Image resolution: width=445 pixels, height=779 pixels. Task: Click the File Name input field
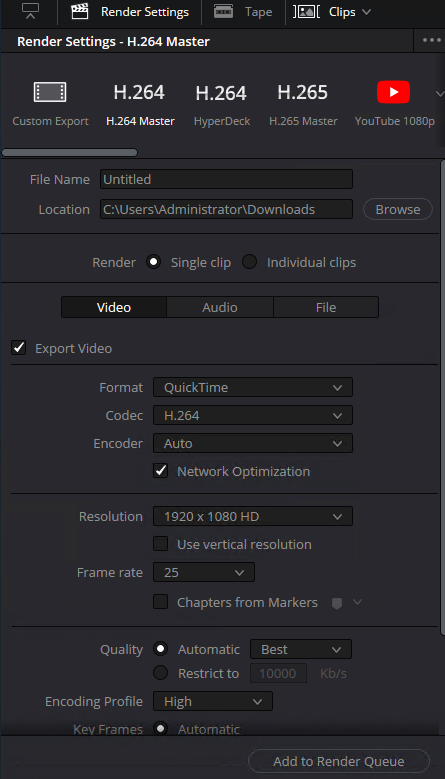(226, 179)
